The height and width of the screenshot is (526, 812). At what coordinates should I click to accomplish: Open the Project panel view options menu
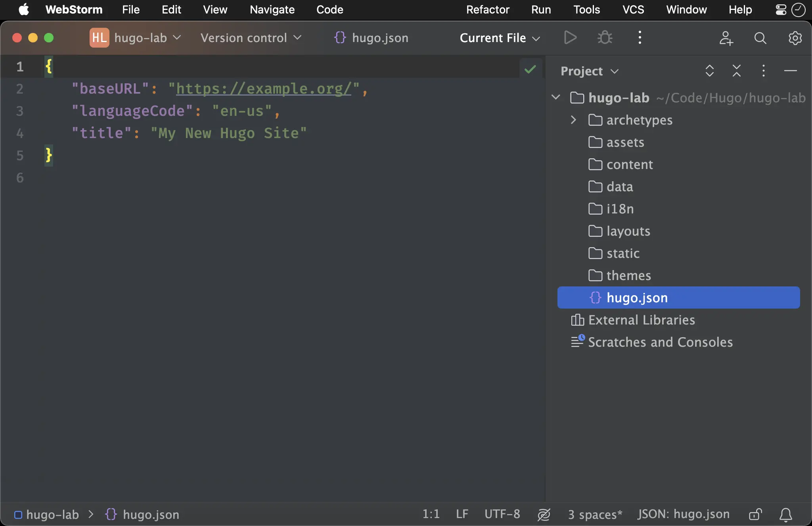[764, 71]
